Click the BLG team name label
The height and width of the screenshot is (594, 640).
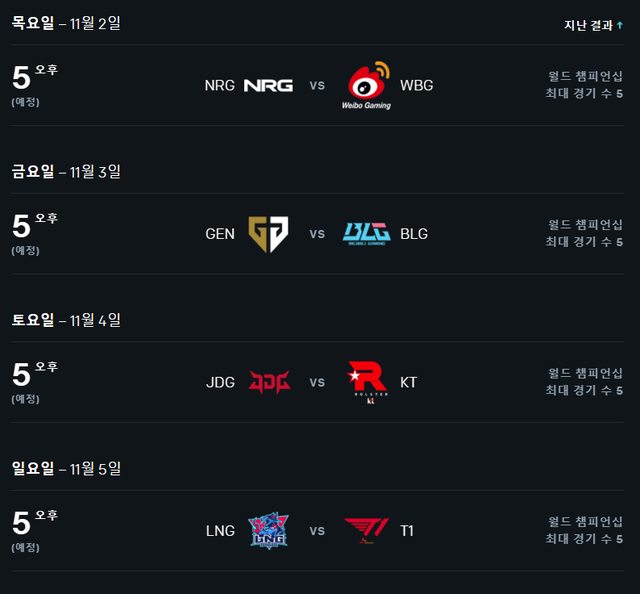[x=413, y=234]
